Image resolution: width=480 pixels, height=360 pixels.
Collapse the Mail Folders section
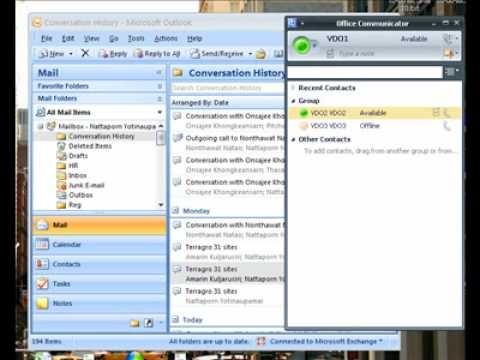[x=160, y=99]
